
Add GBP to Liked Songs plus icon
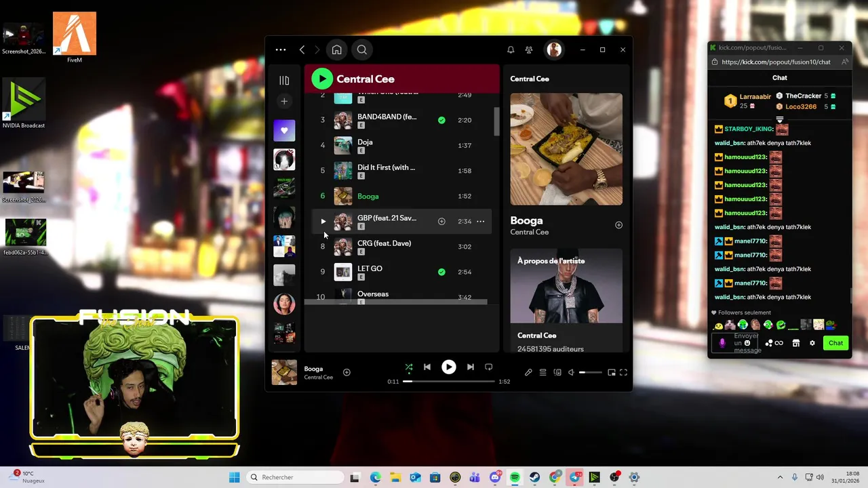click(441, 221)
